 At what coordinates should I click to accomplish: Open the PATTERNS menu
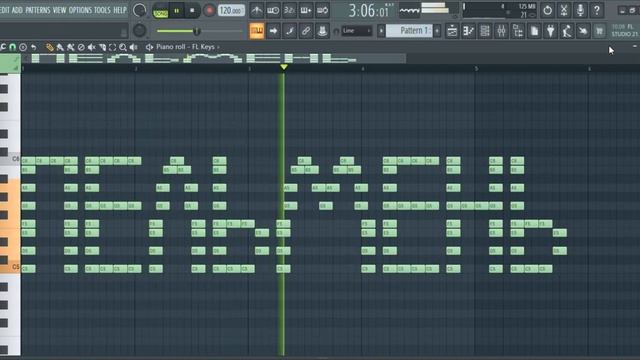tap(38, 10)
